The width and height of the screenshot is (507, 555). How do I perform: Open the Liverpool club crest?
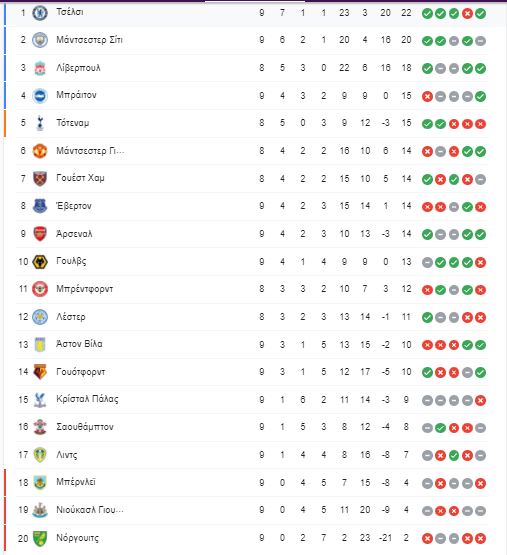point(40,68)
